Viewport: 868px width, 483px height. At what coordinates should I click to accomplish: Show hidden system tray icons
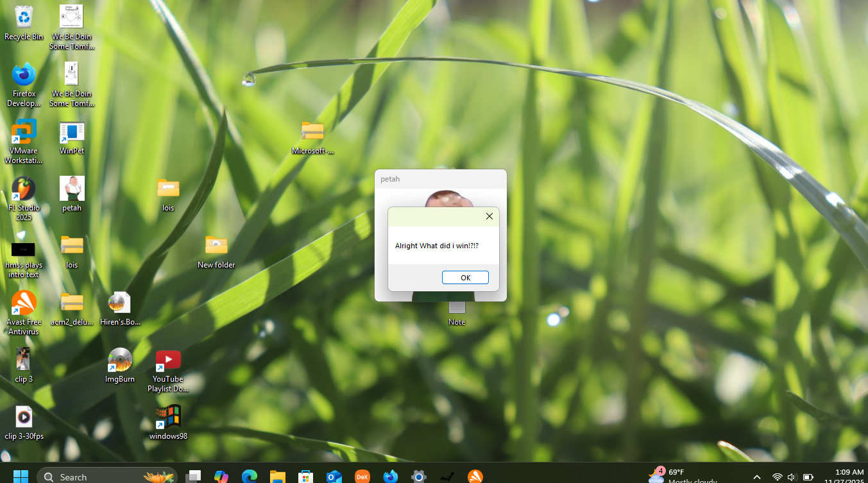point(757,477)
